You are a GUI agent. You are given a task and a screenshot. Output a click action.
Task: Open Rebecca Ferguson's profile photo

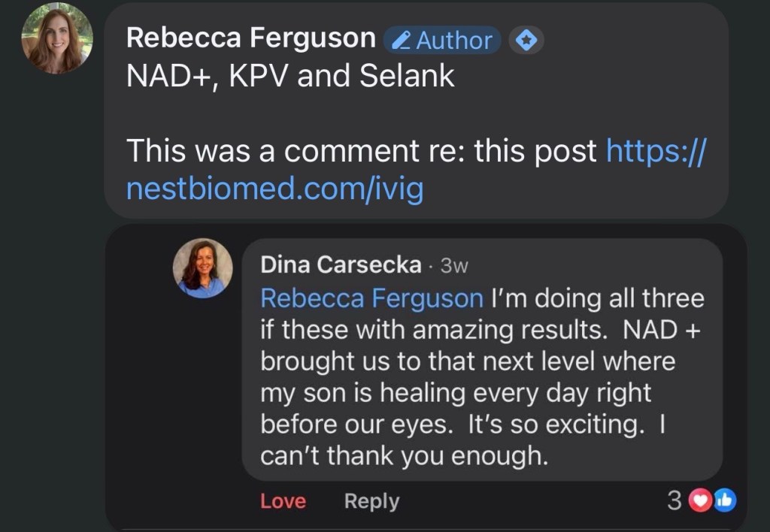coord(57,38)
